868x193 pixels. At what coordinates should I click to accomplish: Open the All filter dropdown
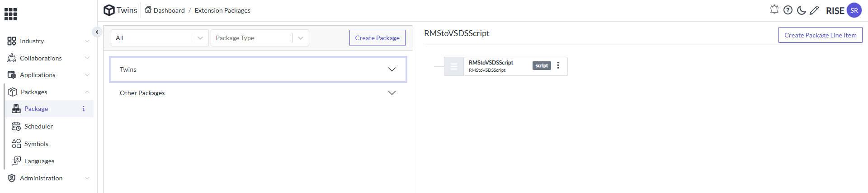(160, 38)
